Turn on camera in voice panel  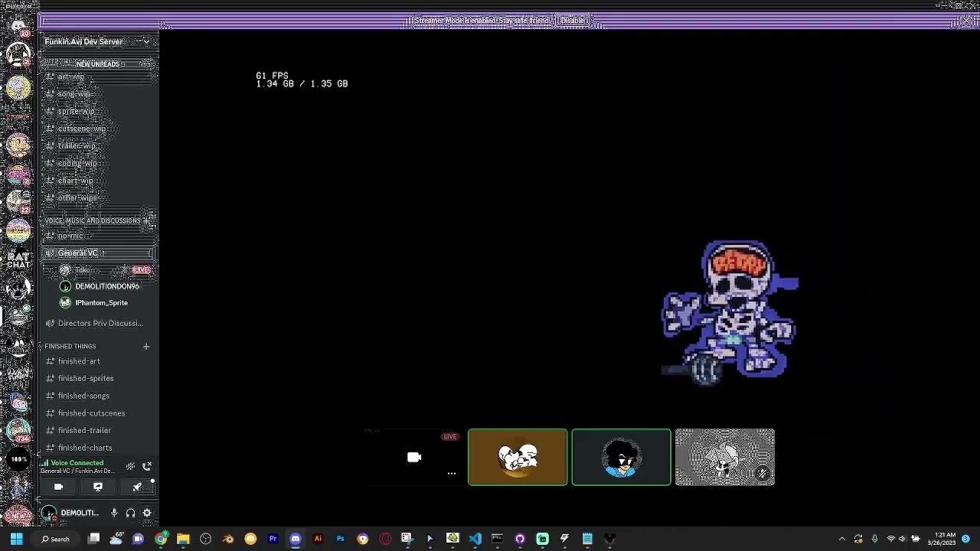coord(58,487)
